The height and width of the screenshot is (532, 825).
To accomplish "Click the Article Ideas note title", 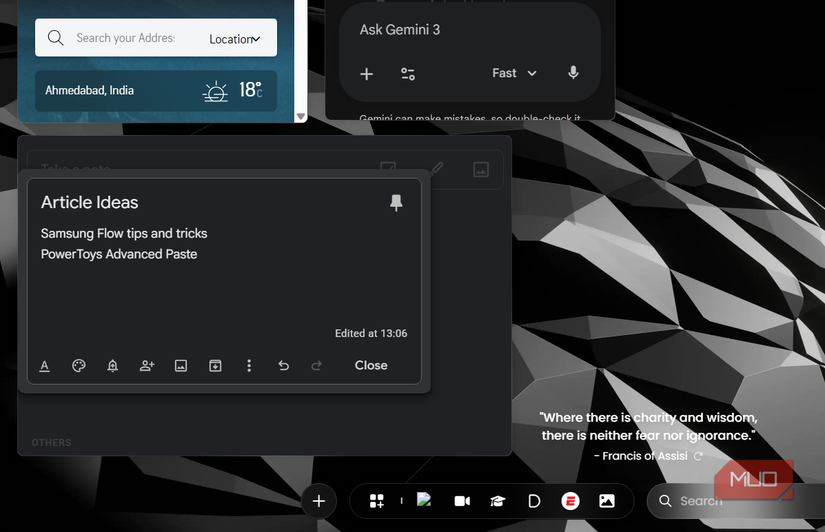I will 89,203.
